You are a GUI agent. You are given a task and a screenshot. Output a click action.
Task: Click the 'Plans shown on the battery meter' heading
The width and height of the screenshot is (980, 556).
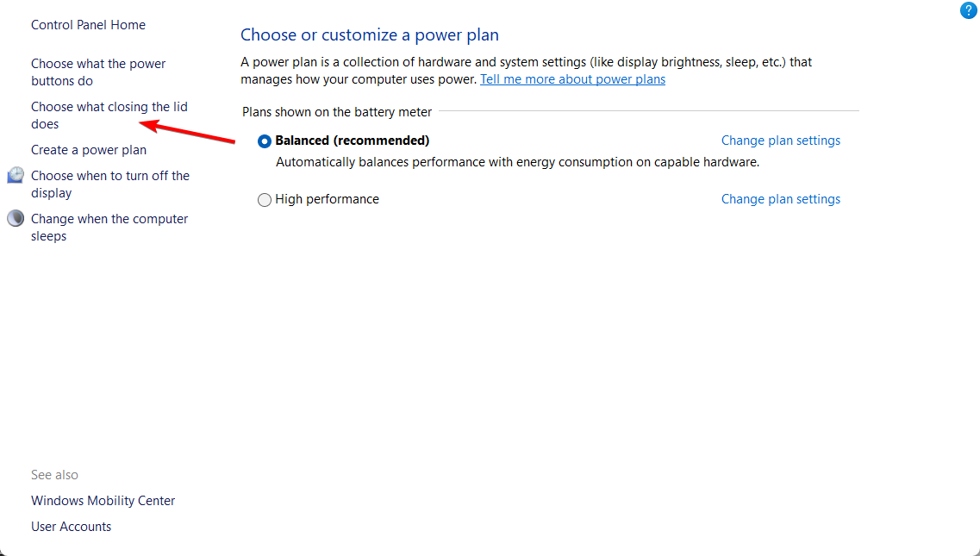[x=337, y=112]
